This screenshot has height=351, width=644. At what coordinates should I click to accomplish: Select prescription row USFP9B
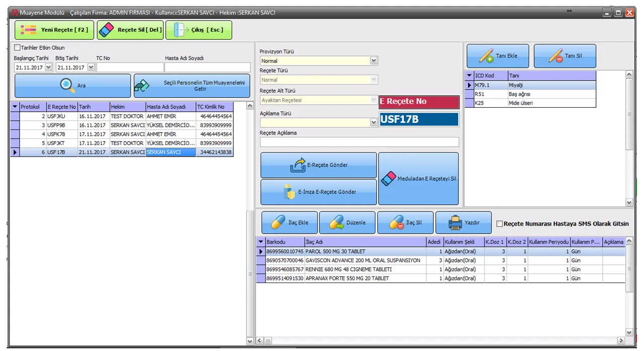121,125
